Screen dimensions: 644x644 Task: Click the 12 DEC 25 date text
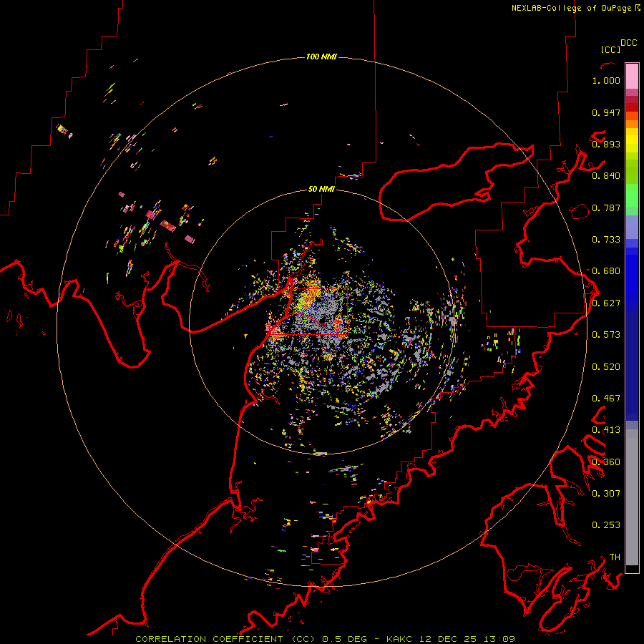(x=448, y=639)
